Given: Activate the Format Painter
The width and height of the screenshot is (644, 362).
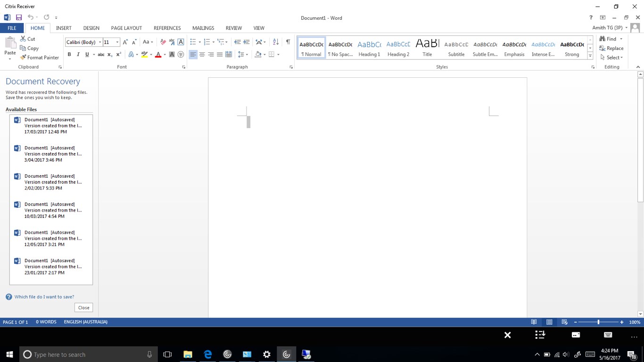Looking at the screenshot, I should 40,57.
